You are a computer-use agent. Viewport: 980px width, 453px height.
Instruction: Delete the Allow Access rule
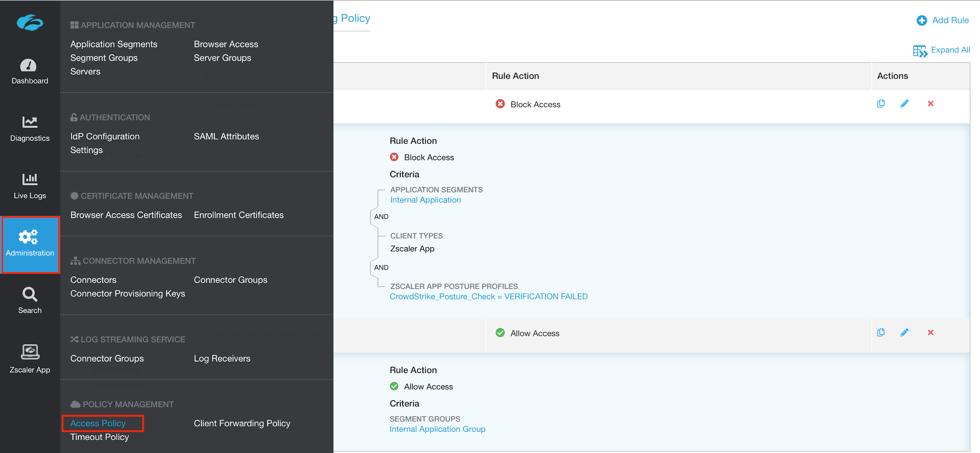[931, 333]
